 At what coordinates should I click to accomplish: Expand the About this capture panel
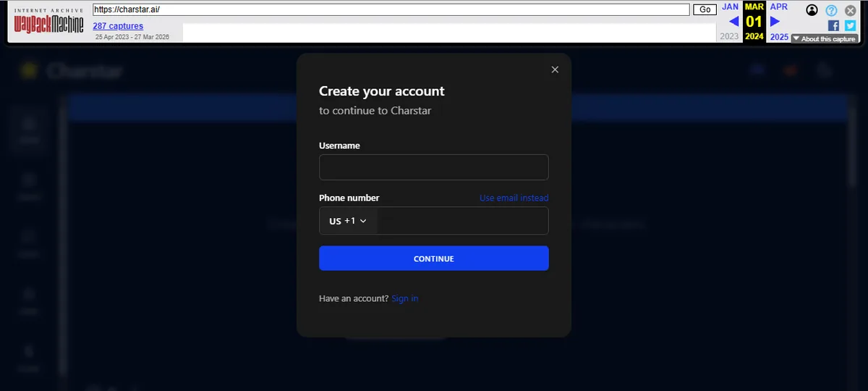[824, 38]
